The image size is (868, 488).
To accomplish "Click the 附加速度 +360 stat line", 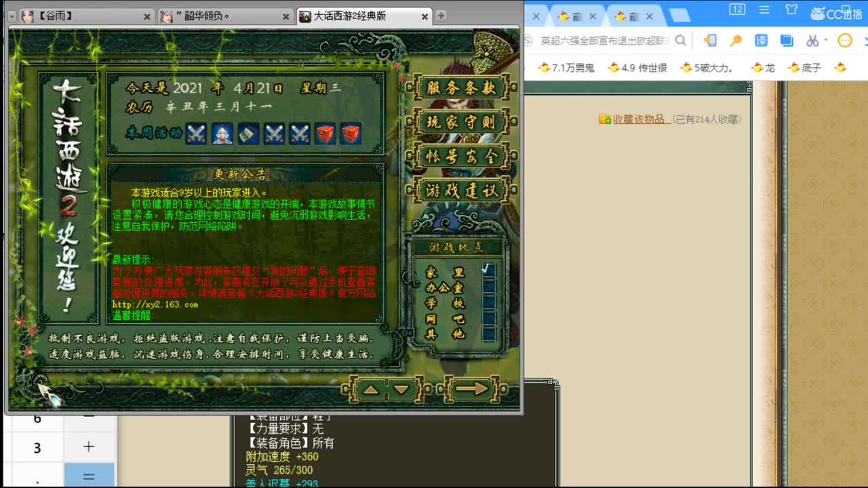I will tap(282, 457).
